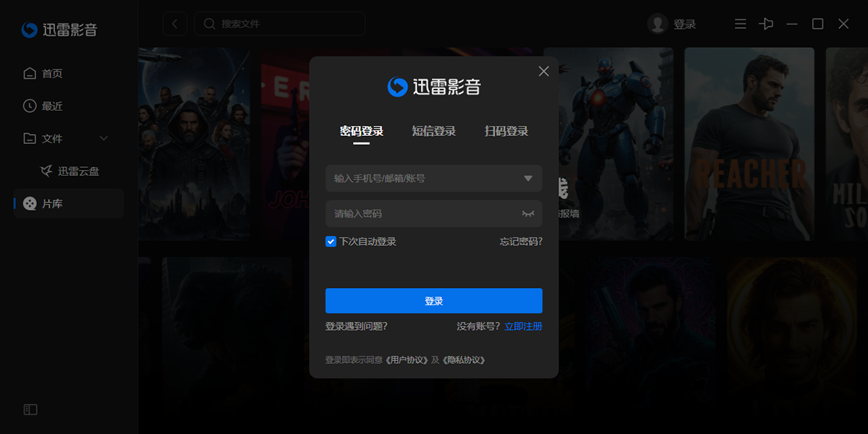Minimize the 迅雷影音 window
The image size is (868, 434).
[x=792, y=24]
